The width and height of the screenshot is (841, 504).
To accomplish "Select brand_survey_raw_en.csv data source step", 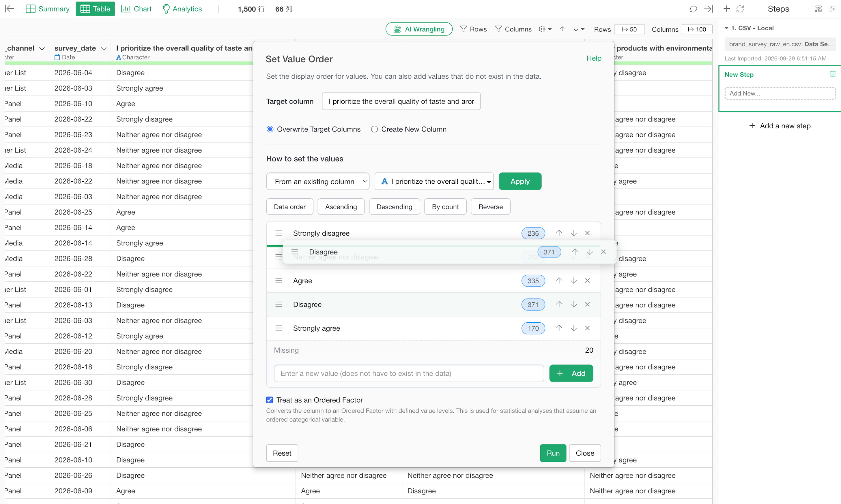I will coord(780,44).
